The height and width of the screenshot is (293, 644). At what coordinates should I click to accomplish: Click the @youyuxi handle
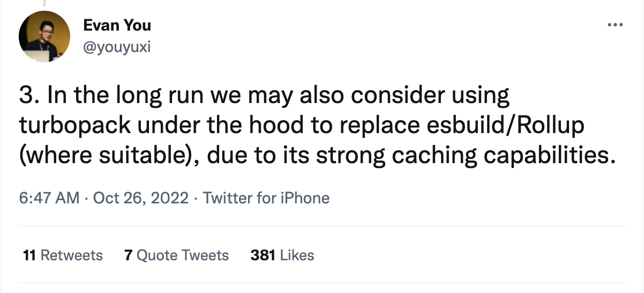tap(117, 47)
